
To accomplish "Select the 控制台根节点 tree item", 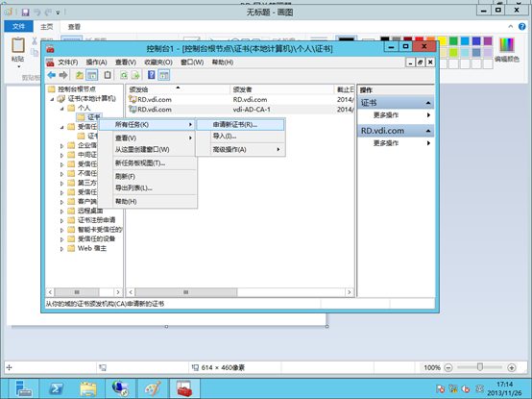I will click(x=77, y=89).
